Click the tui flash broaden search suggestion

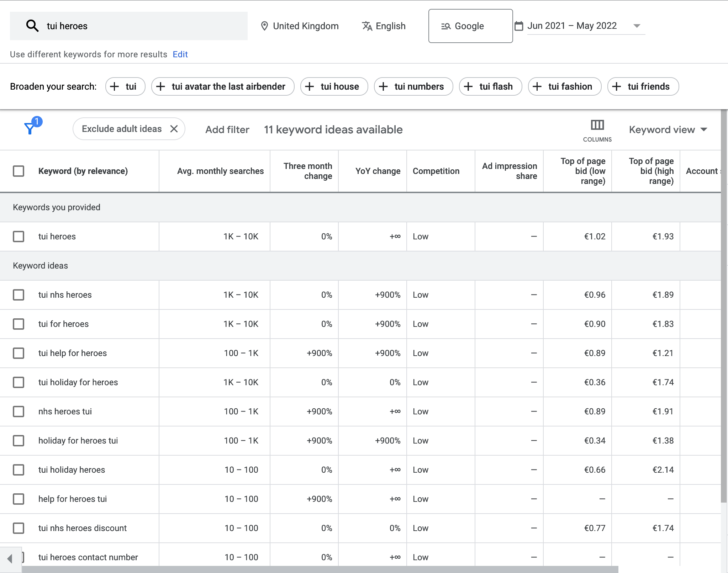pos(489,86)
